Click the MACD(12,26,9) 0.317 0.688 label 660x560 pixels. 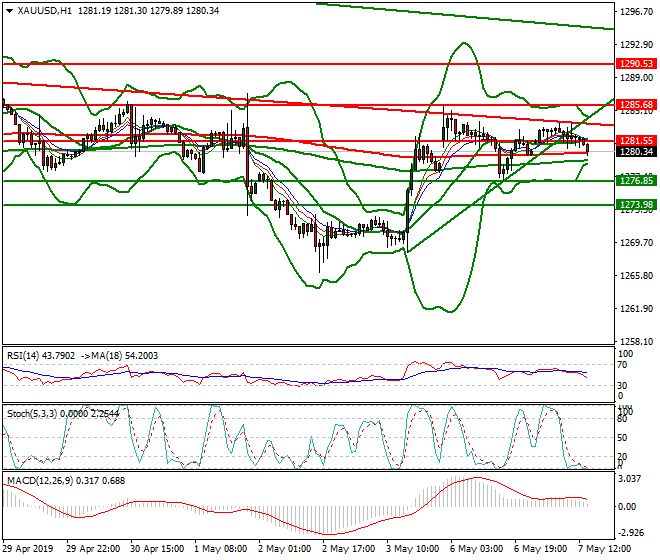click(66, 481)
